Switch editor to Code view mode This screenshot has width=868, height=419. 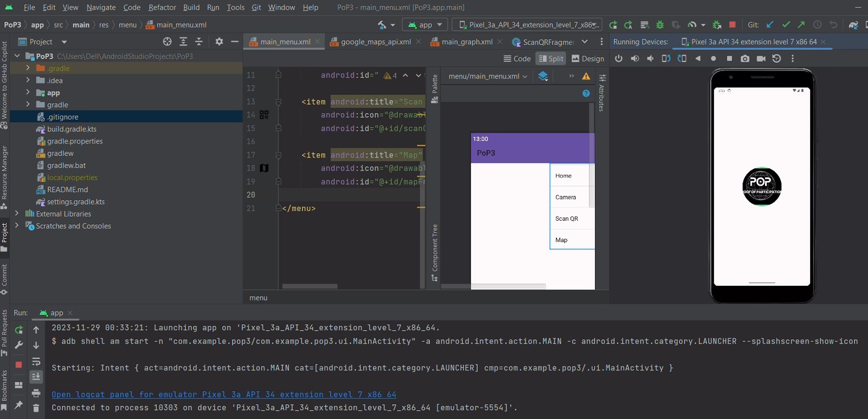(517, 58)
